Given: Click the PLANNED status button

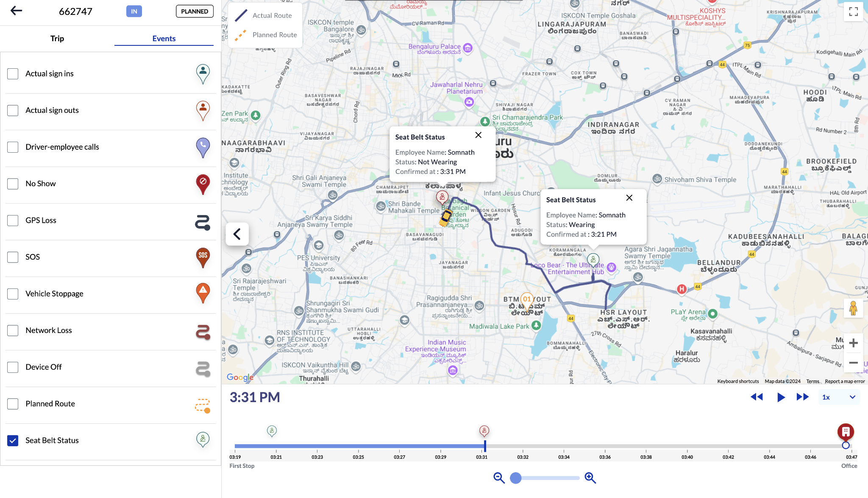Looking at the screenshot, I should pyautogui.click(x=195, y=11).
